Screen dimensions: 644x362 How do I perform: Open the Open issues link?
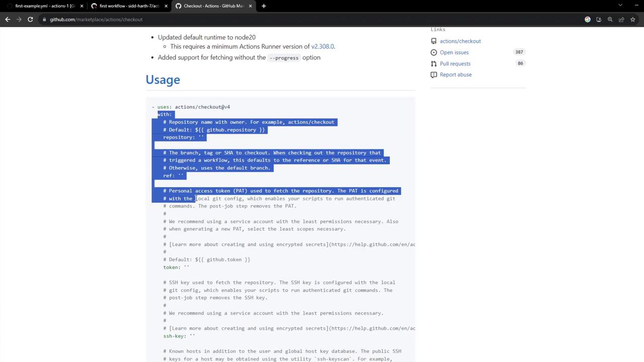(x=454, y=52)
